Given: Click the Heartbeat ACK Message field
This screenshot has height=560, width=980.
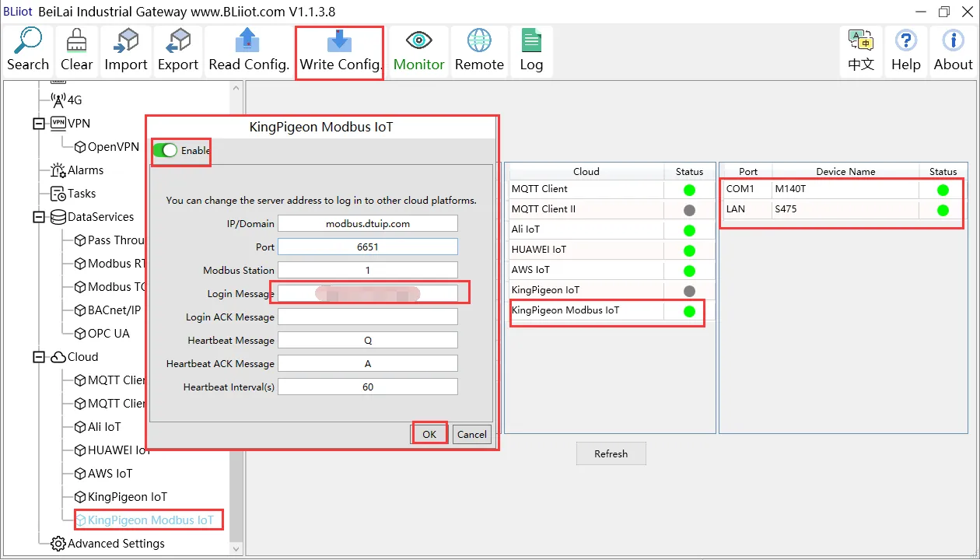Looking at the screenshot, I should point(368,364).
